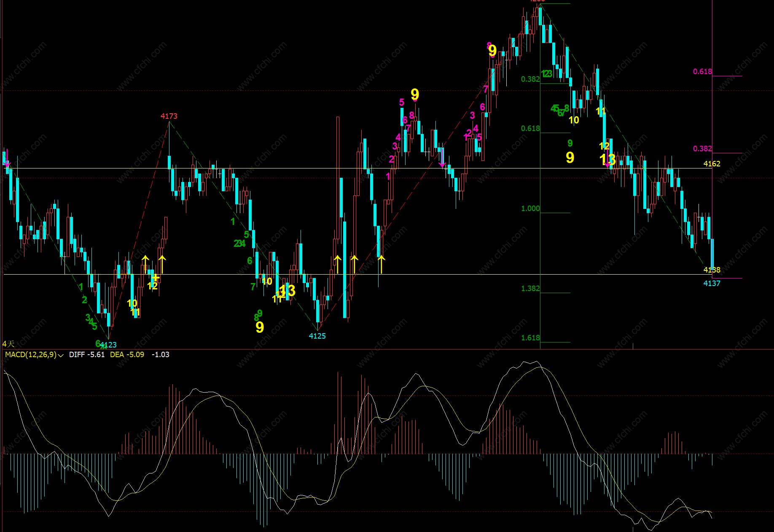Select the green 1.000 Fibonacci level label
This screenshot has width=774, height=532.
[x=530, y=209]
